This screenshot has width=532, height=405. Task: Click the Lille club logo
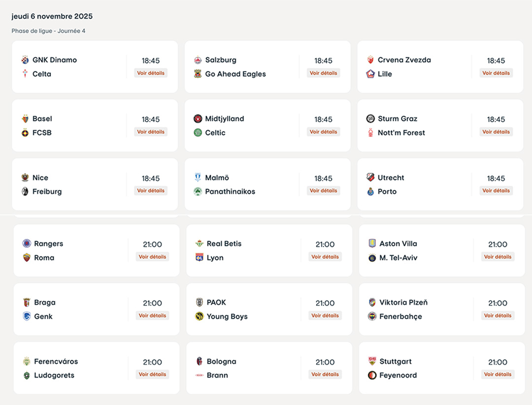click(x=370, y=74)
